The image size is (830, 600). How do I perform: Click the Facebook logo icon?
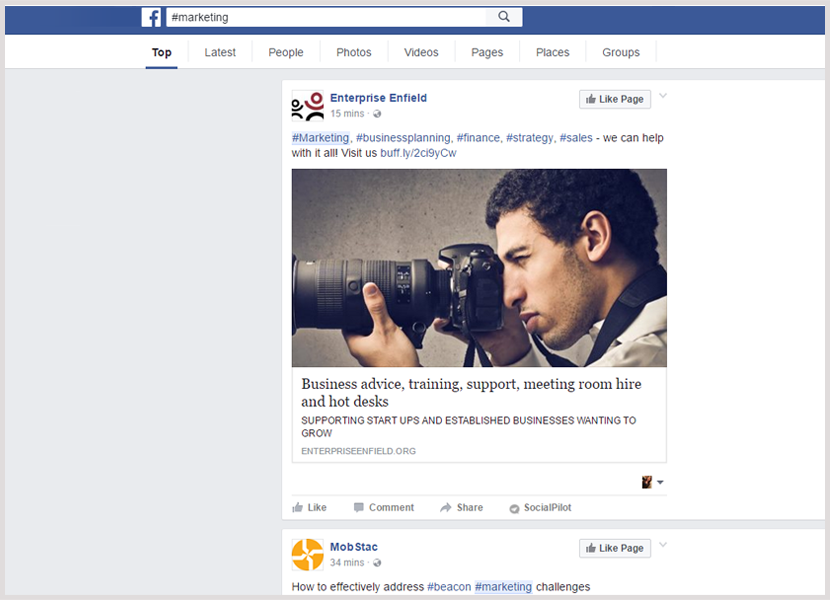click(x=151, y=17)
